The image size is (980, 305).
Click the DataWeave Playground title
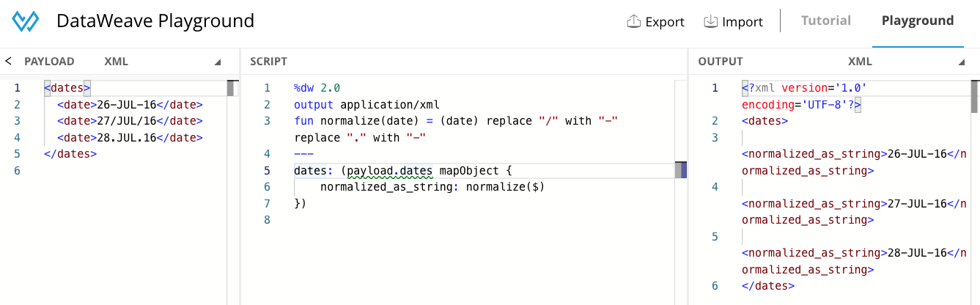155,21
